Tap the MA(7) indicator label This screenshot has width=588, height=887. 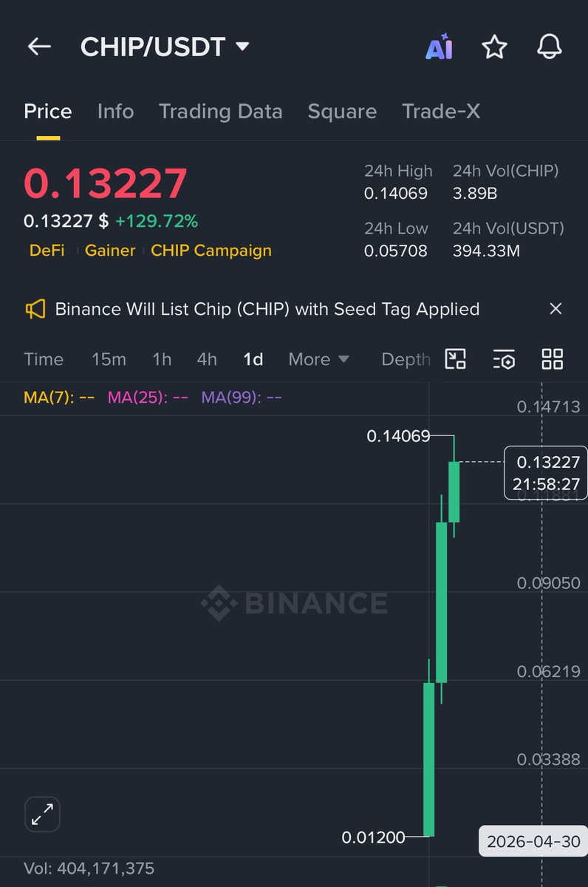(x=59, y=398)
